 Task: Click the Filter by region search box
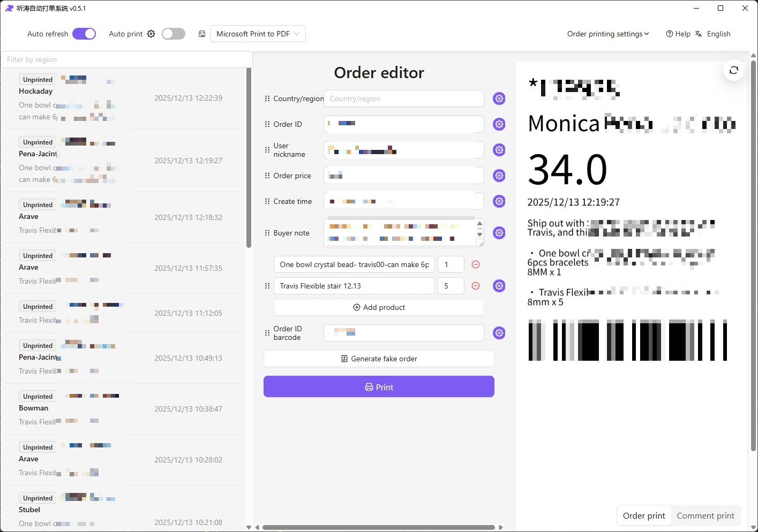[126, 59]
